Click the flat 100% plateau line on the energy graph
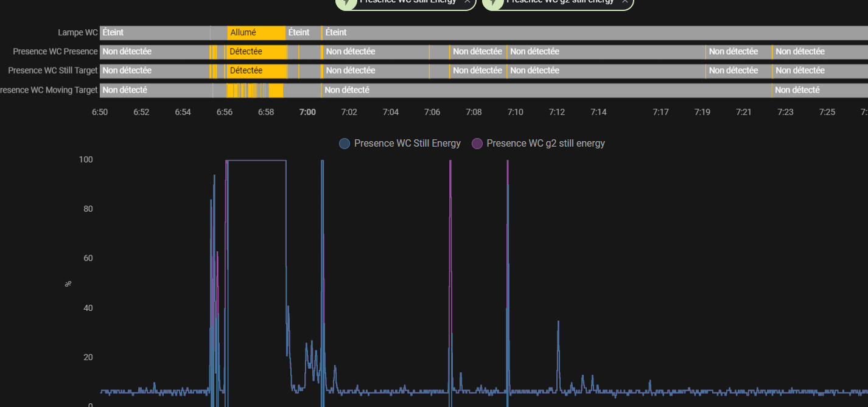This screenshot has height=407, width=868. point(256,161)
